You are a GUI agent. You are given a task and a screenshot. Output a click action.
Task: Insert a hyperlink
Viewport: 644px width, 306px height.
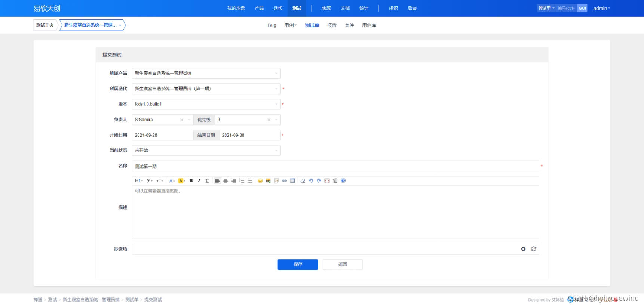point(284,181)
